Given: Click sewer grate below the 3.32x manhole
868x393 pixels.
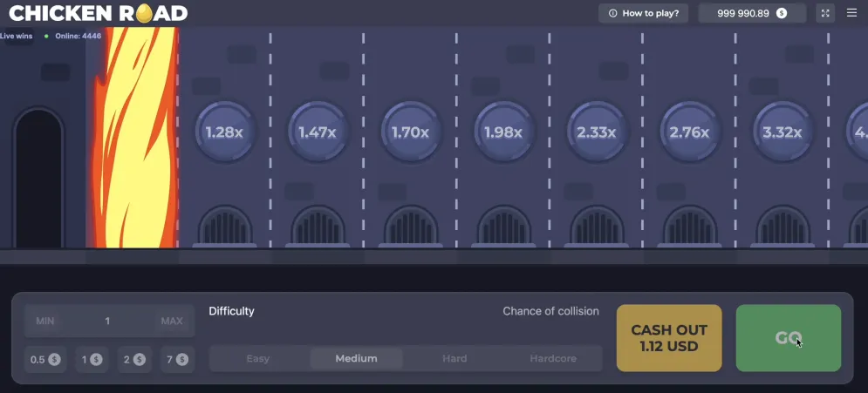Looking at the screenshot, I should [x=783, y=227].
